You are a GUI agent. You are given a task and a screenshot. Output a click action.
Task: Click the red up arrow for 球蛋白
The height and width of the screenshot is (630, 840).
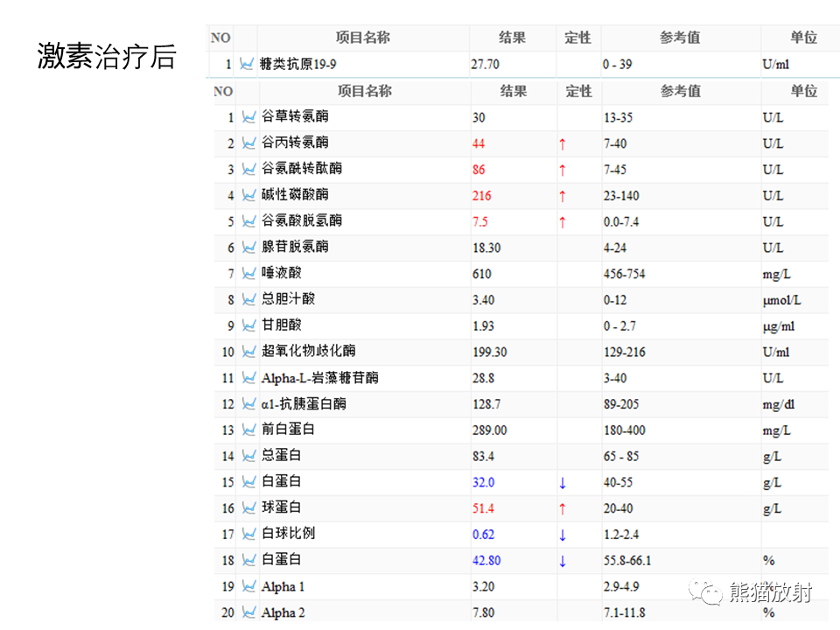point(563,509)
